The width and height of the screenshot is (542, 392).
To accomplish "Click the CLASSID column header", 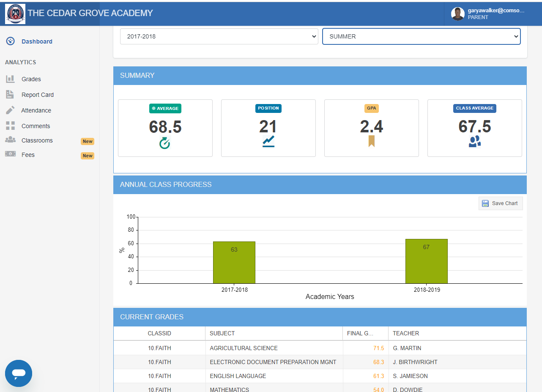I will [x=159, y=333].
